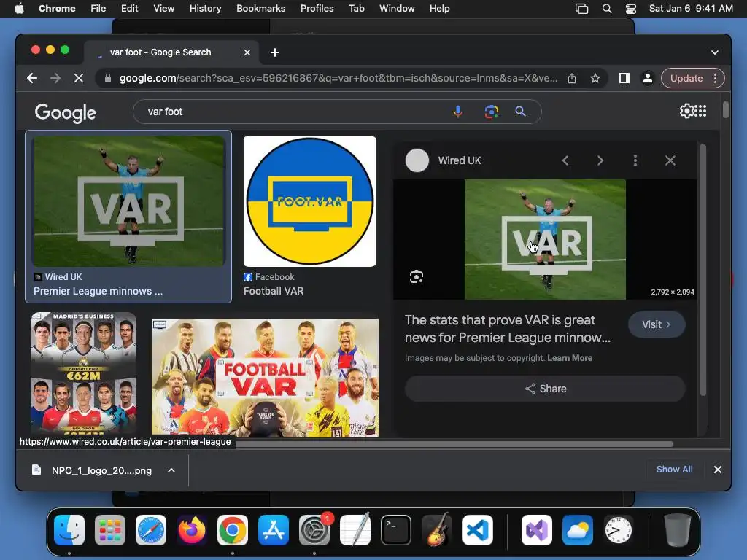Open the tab search dropdown arrow
This screenshot has height=560, width=747.
[715, 52]
